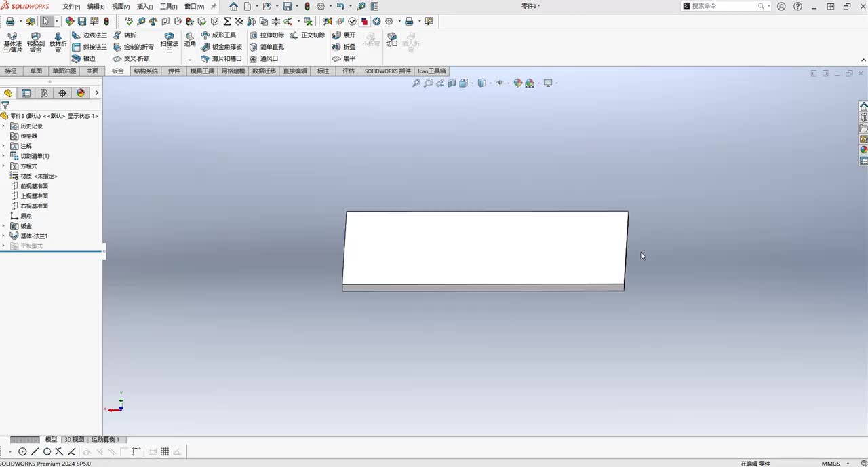The height and width of the screenshot is (467, 868).
Task: Open the 工具 (Tools) menu
Action: click(169, 6)
